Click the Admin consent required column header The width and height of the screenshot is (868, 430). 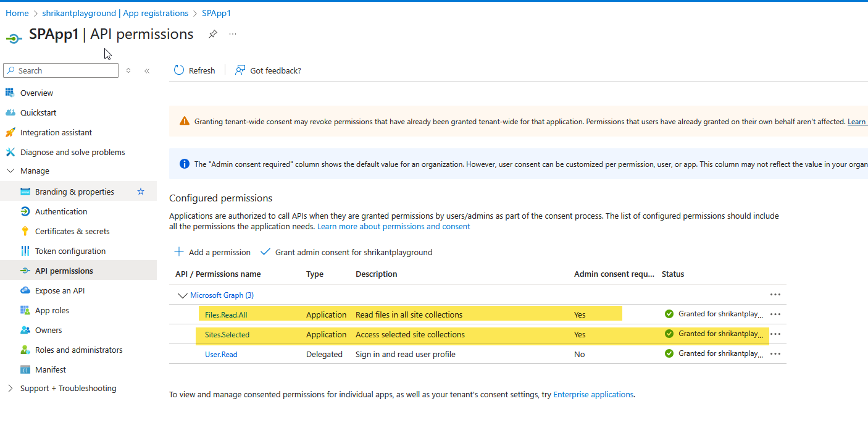(x=614, y=274)
